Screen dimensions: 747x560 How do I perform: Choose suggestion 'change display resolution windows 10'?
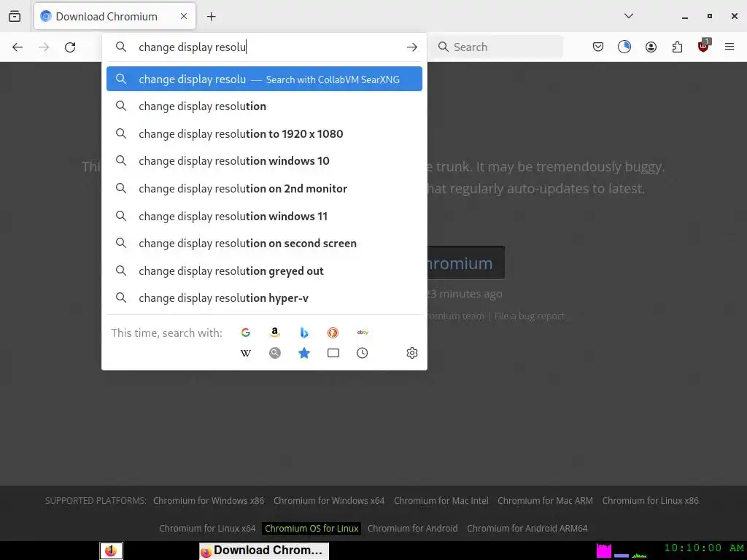[x=264, y=161]
